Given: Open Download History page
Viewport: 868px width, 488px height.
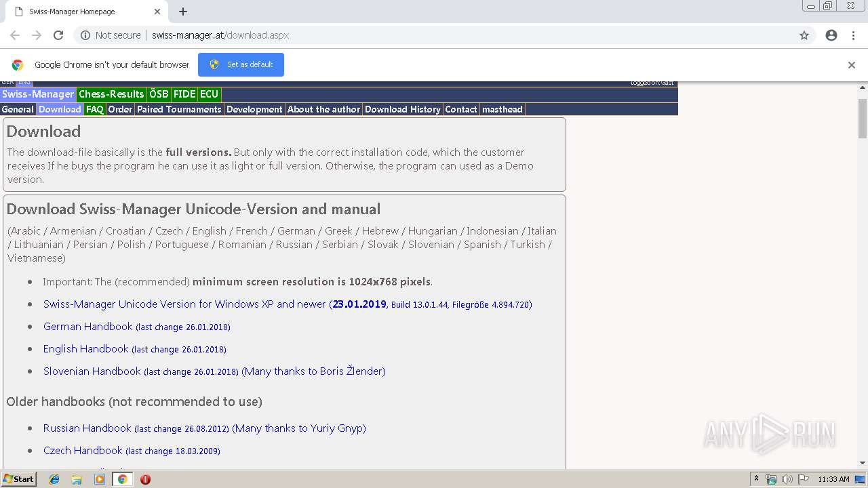Looking at the screenshot, I should 403,109.
